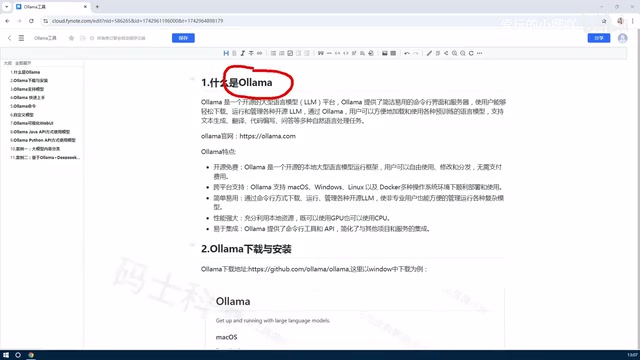Open https://ollama.com link in note

[x=267, y=136]
